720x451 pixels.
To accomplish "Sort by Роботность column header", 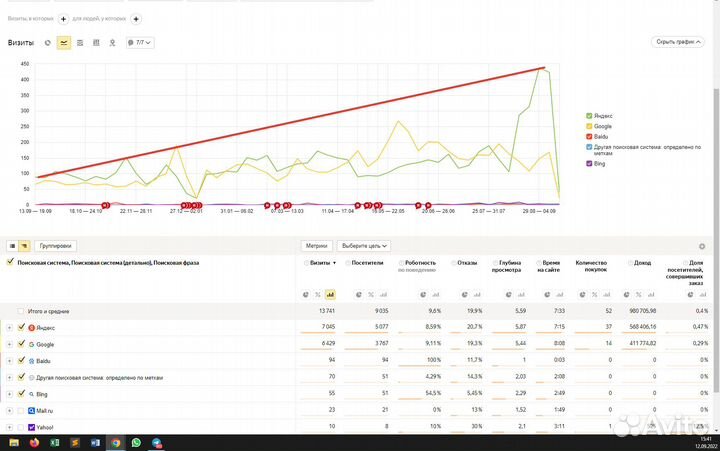I will [x=420, y=263].
